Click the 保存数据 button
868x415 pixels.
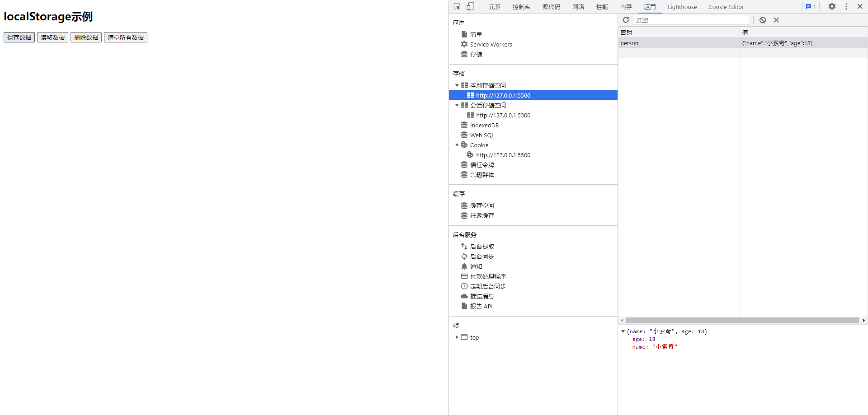coord(19,37)
